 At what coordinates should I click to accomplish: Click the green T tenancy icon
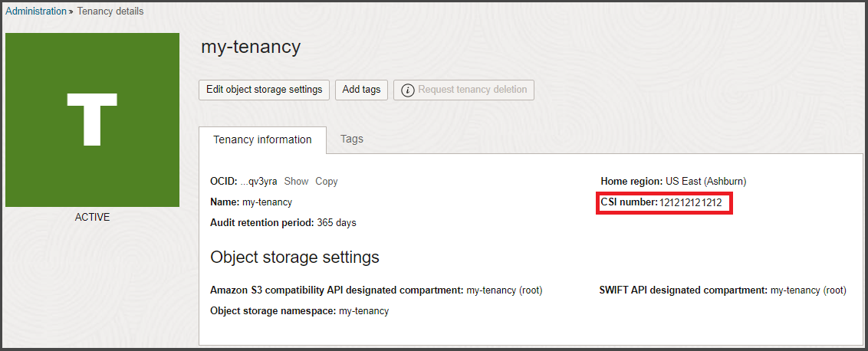[x=92, y=120]
